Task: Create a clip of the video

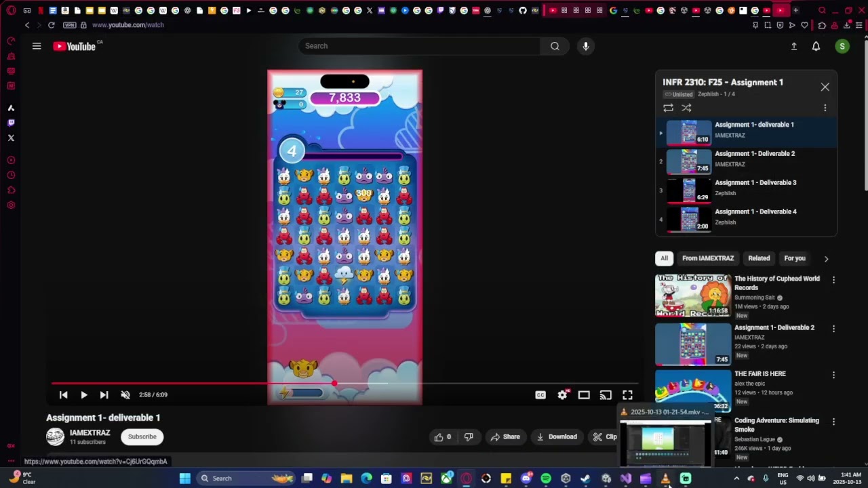Action: coord(604,436)
